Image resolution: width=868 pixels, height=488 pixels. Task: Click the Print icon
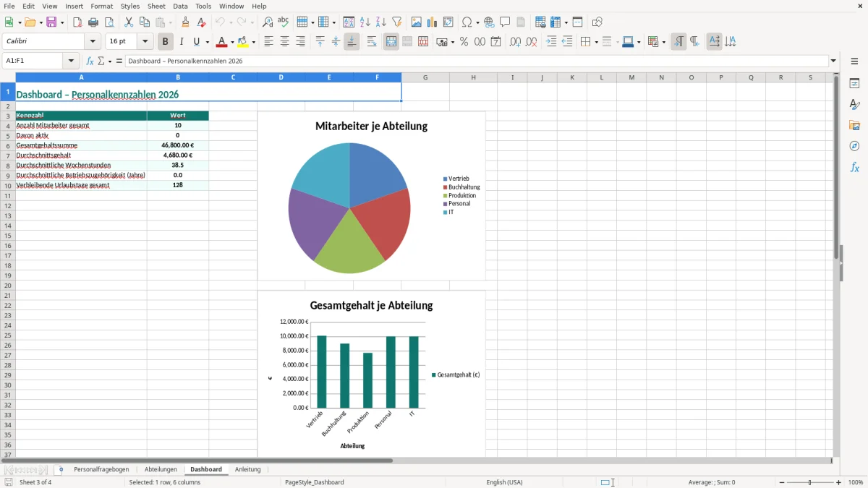pos(93,22)
